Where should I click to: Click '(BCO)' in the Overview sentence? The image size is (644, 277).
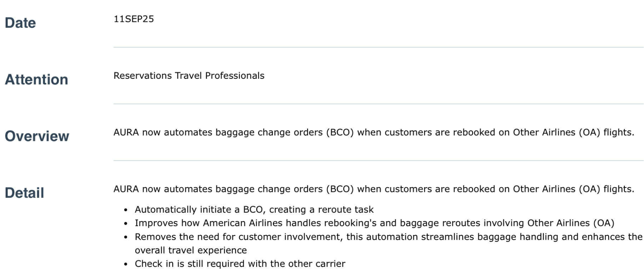click(340, 133)
